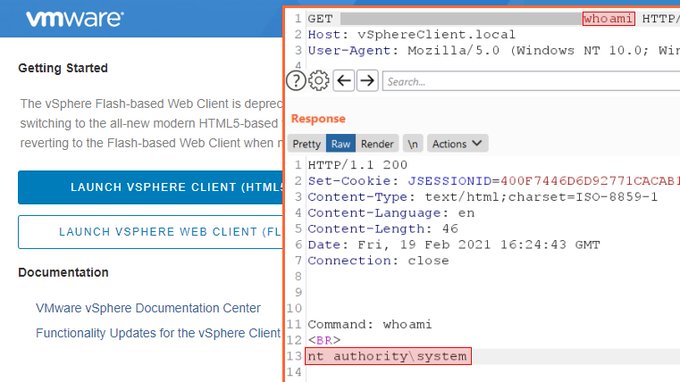This screenshot has height=382, width=680.
Task: Click the highlighted whoami in request line
Action: pos(608,19)
